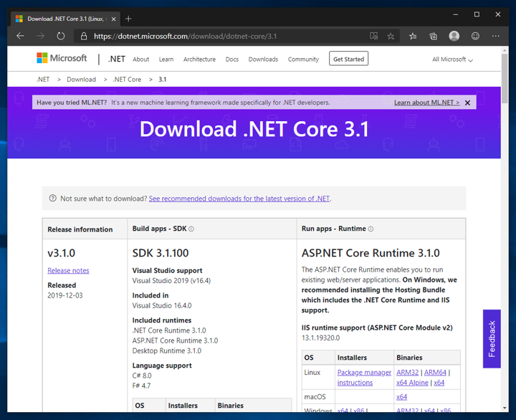Image resolution: width=516 pixels, height=420 pixels.
Task: Click the Get Started button
Action: [x=348, y=59]
